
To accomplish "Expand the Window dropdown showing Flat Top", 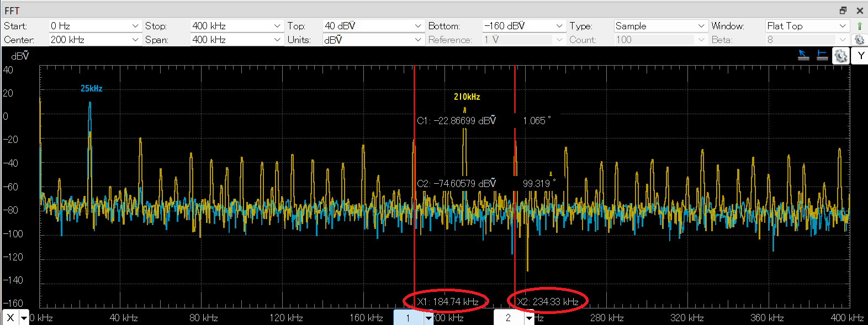I will (843, 26).
